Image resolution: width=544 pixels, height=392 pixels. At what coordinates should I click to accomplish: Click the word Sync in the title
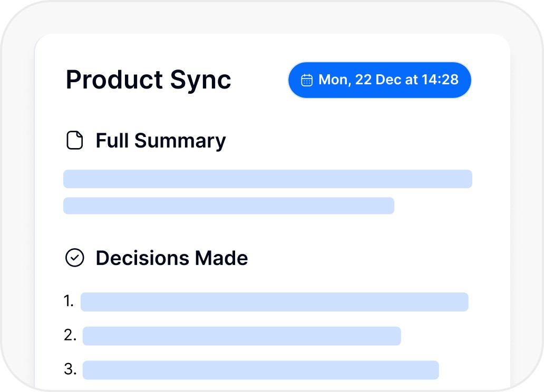(201, 80)
